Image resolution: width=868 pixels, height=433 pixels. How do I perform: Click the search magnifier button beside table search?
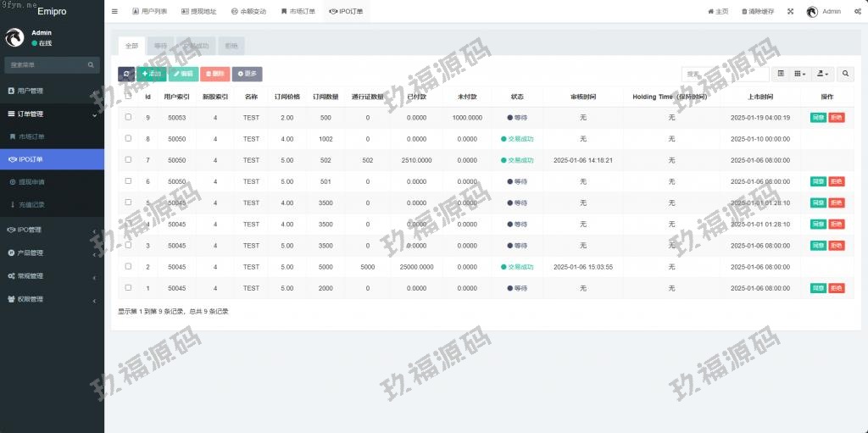[x=847, y=75]
